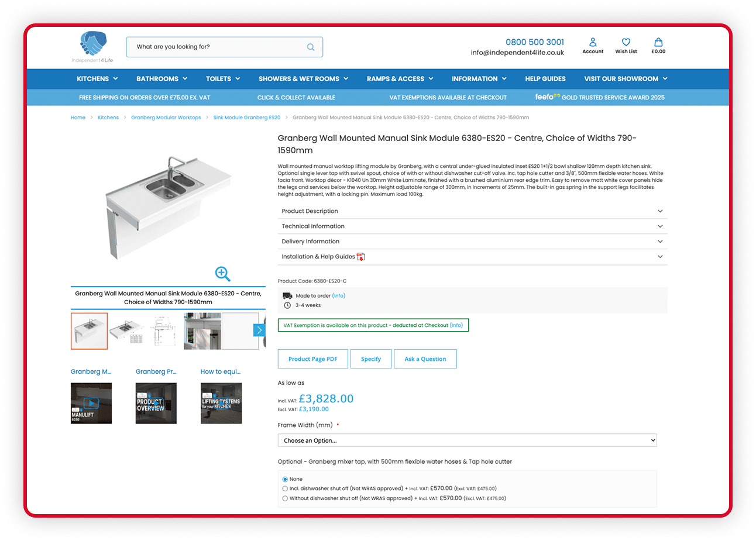
Task: Select tap without dishwasher shut off option
Action: (286, 498)
